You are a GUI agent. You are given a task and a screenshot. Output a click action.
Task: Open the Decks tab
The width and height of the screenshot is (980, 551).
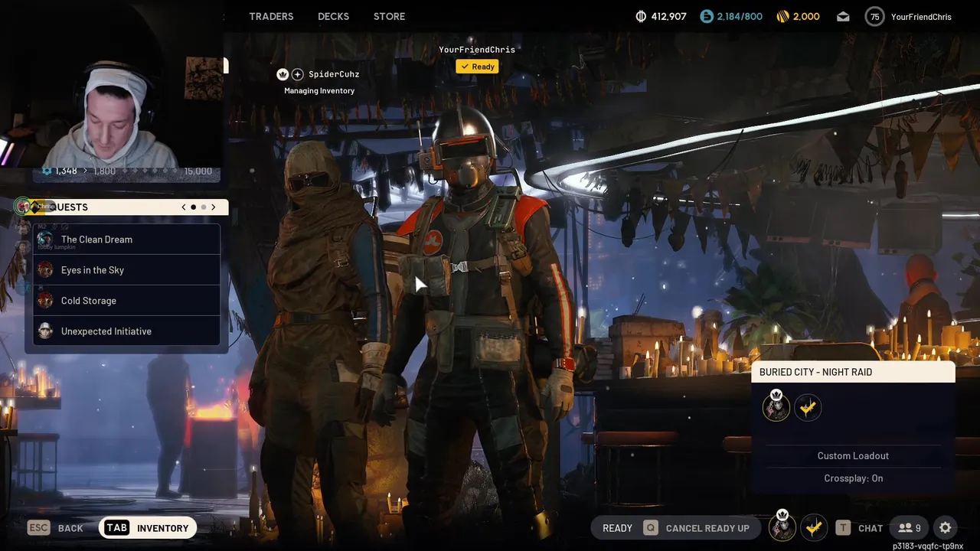(x=333, y=16)
